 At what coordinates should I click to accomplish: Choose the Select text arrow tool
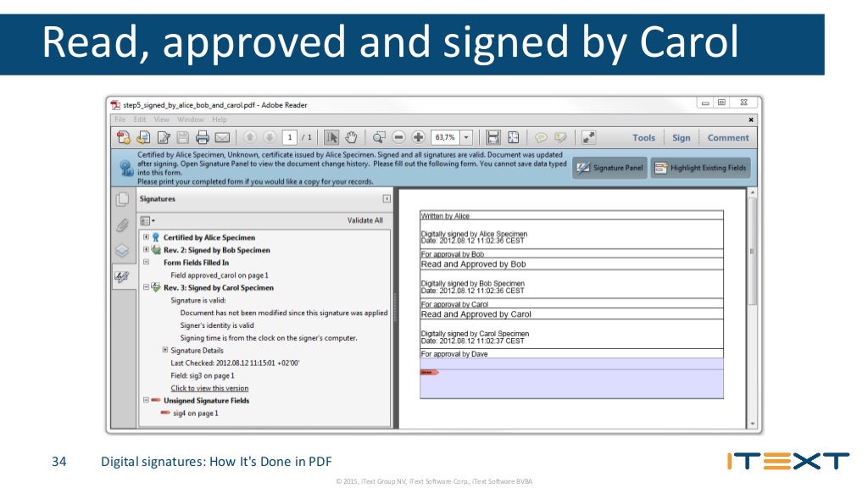[331, 137]
